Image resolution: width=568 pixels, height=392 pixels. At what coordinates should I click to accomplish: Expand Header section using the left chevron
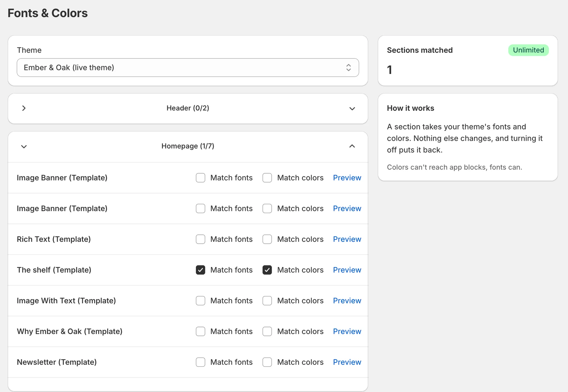coord(24,108)
